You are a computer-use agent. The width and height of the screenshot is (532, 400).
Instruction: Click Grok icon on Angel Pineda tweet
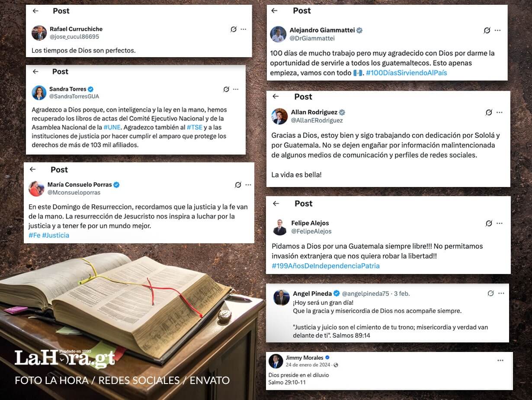tap(490, 293)
